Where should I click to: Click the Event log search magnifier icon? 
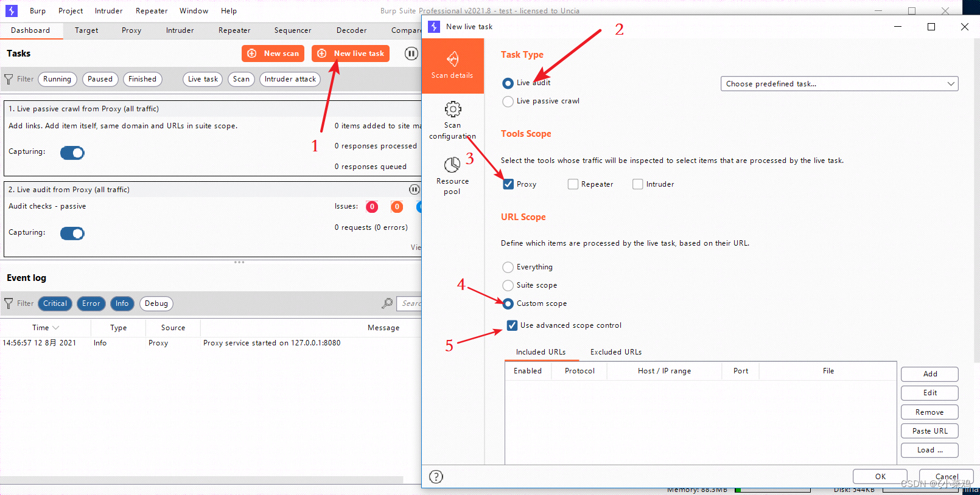387,303
